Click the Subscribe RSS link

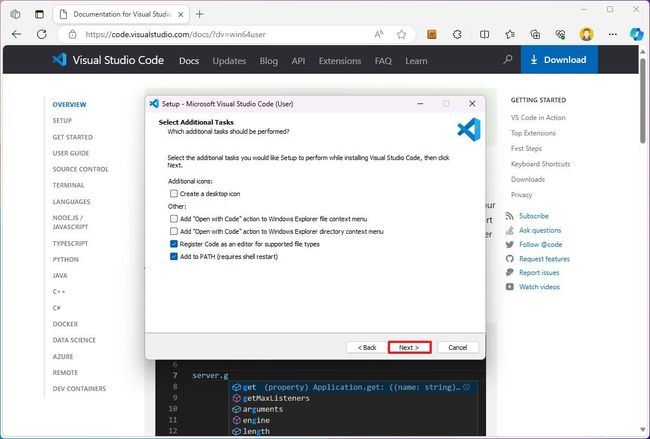534,216
